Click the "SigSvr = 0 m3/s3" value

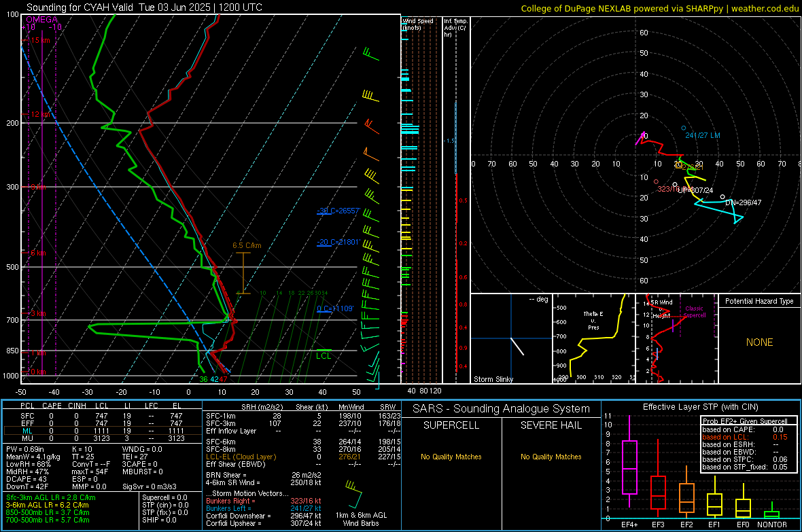[150, 487]
